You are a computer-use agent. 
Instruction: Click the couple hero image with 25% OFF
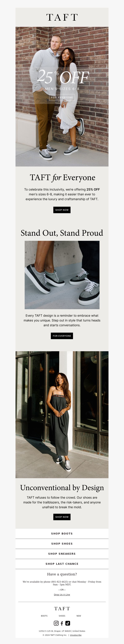click(x=62, y=96)
